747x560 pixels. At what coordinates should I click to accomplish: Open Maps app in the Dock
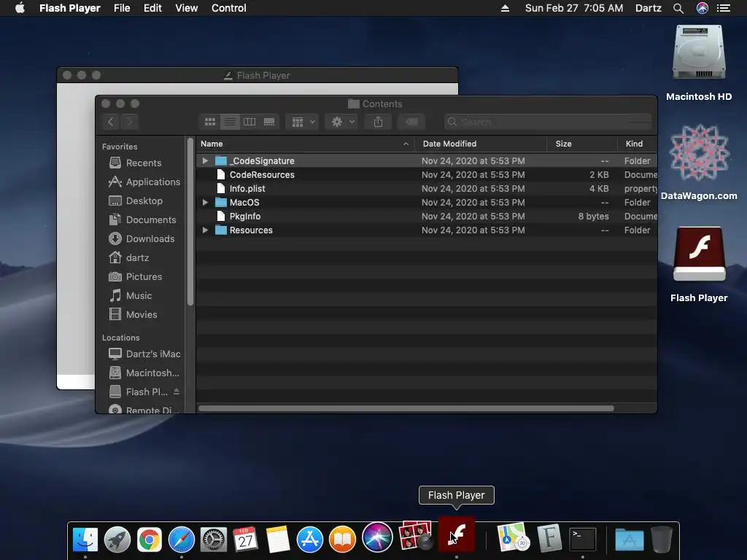514,537
